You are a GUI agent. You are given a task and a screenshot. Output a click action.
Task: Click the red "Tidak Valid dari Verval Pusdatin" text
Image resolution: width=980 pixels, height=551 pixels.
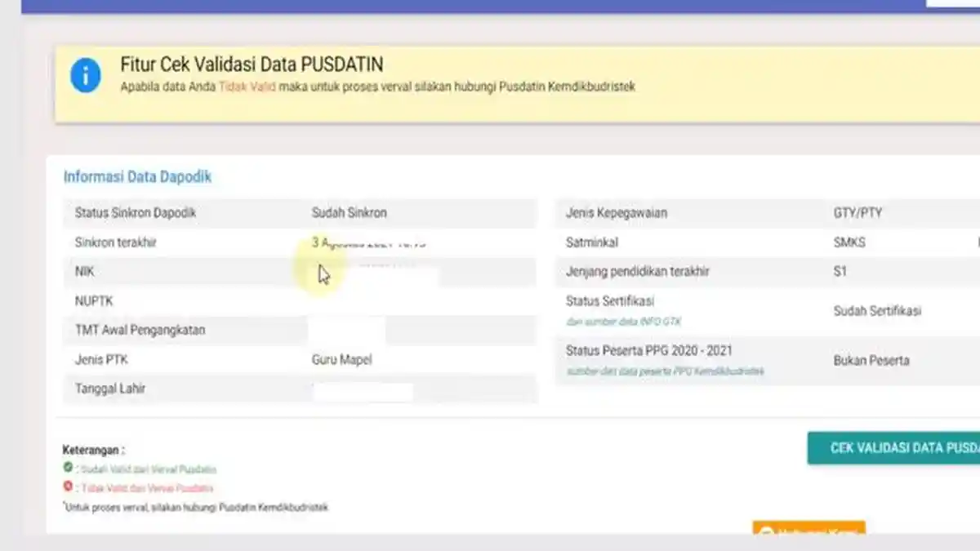147,488
